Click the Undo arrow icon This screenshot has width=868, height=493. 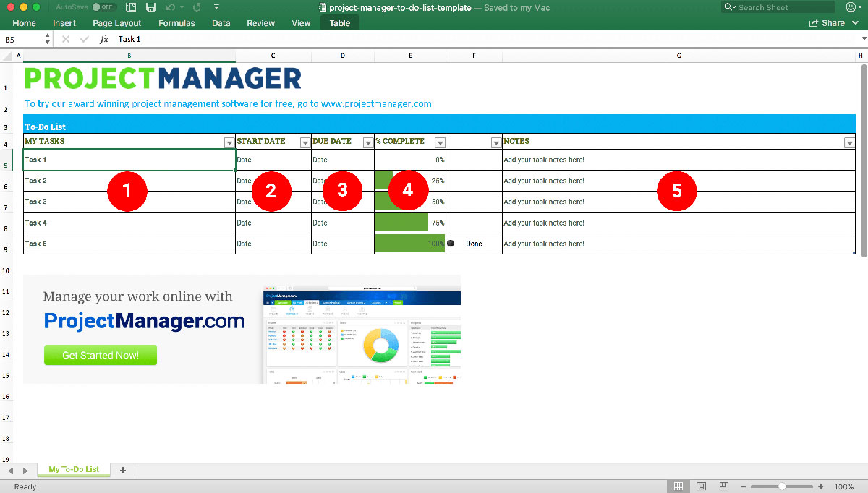point(169,7)
